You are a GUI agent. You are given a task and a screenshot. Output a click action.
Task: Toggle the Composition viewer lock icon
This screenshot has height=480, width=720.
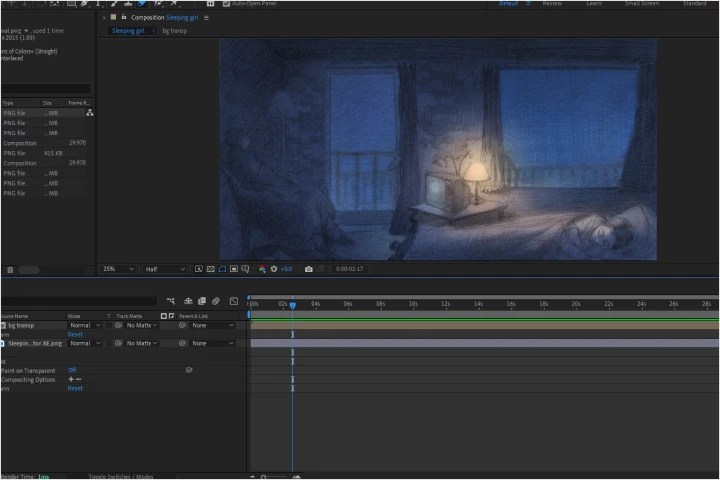click(124, 17)
